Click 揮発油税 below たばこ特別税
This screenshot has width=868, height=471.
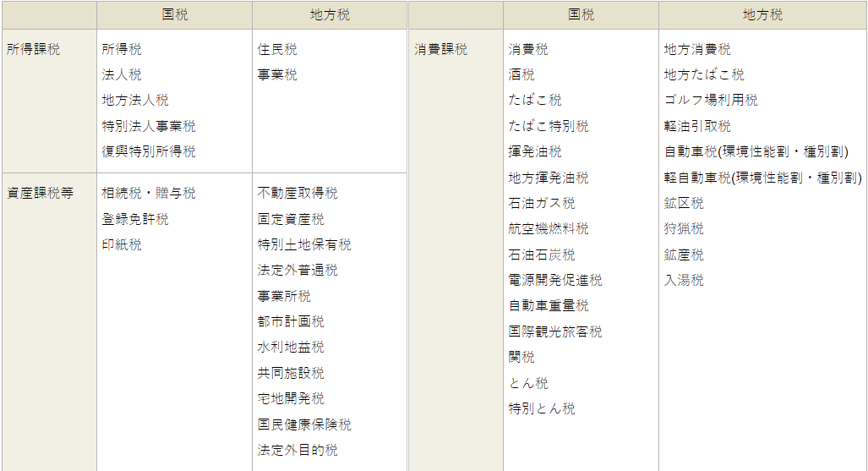535,152
